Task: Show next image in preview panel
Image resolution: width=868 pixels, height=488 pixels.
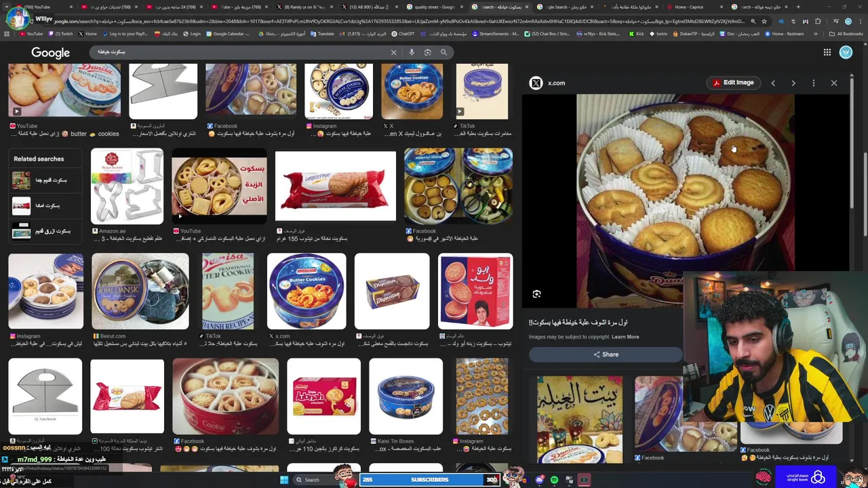Action: tap(793, 83)
